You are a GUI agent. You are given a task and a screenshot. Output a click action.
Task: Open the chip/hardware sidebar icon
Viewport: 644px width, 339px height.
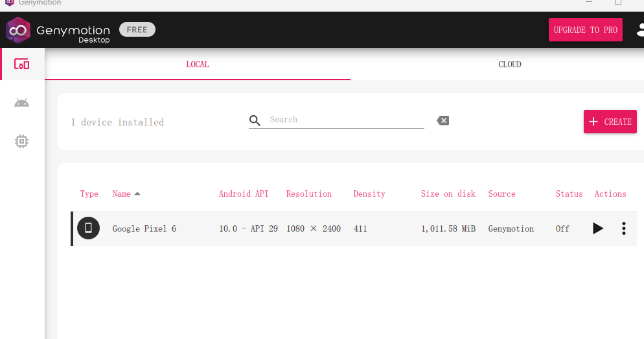[x=22, y=142]
